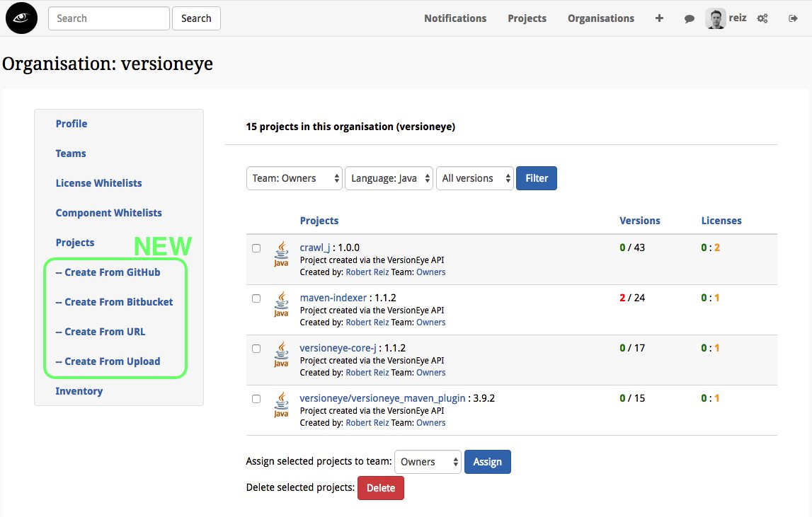Focus the Search input field

109,18
